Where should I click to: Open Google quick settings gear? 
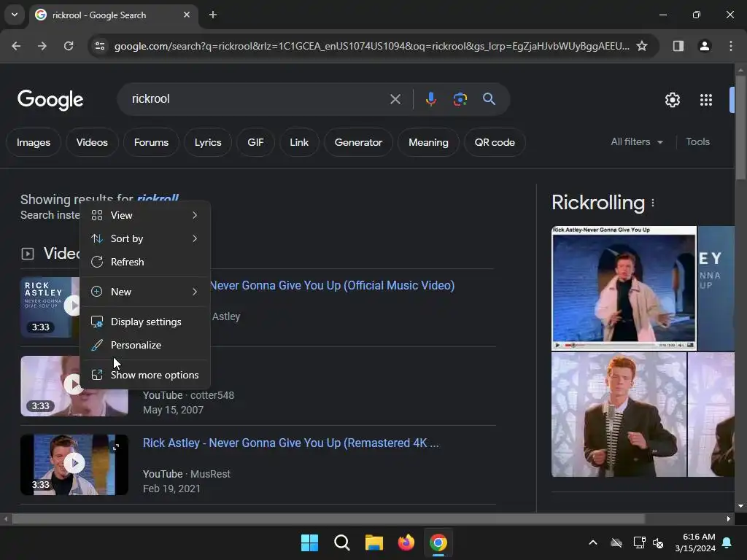pyautogui.click(x=672, y=100)
